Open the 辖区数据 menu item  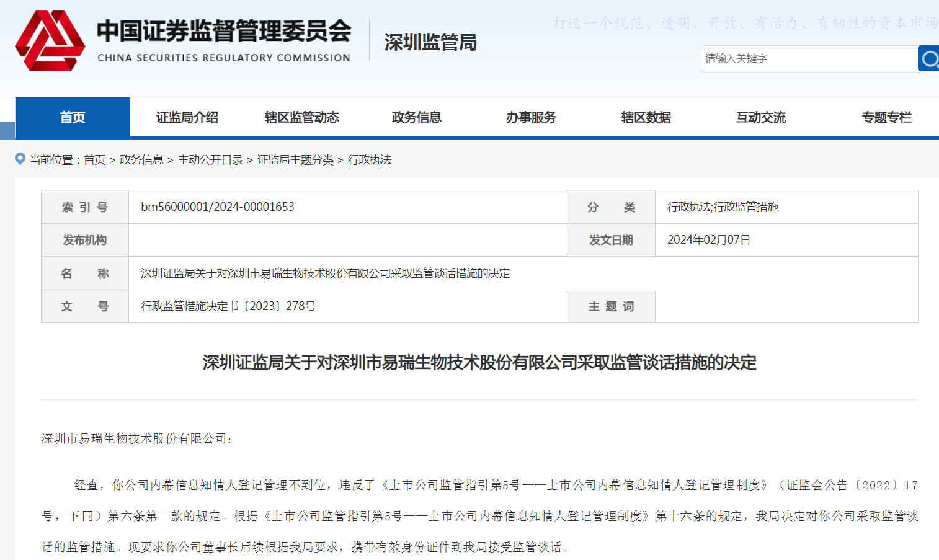646,117
